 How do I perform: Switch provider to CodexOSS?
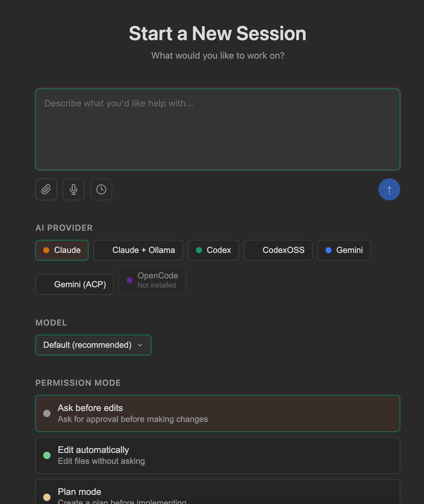(x=278, y=250)
